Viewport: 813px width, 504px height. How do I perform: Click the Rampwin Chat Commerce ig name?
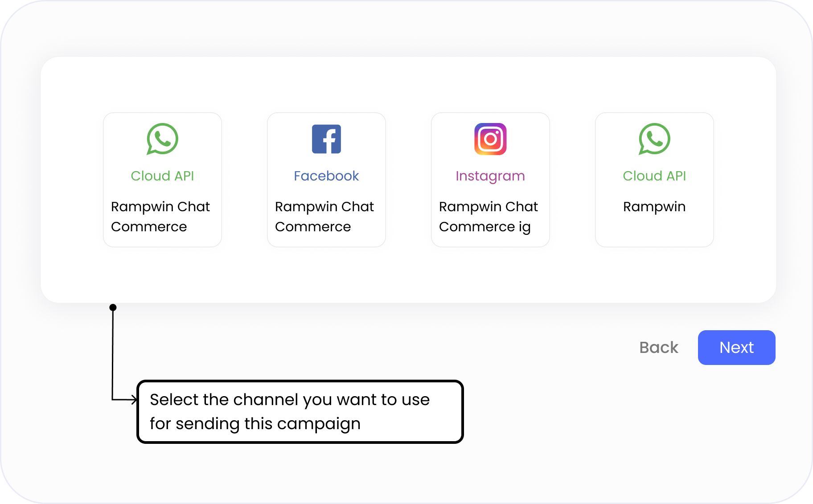[489, 217]
